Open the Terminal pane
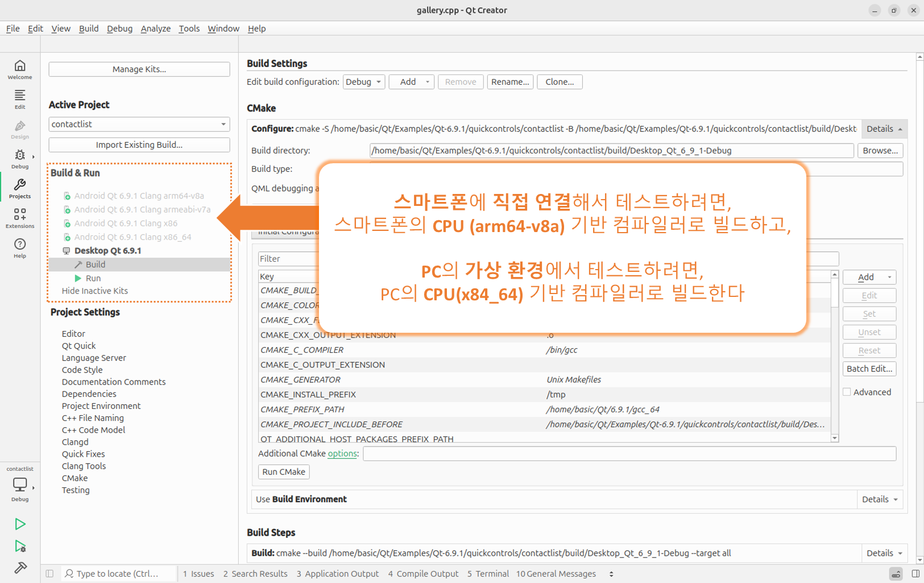924x583 pixels. coord(488,574)
